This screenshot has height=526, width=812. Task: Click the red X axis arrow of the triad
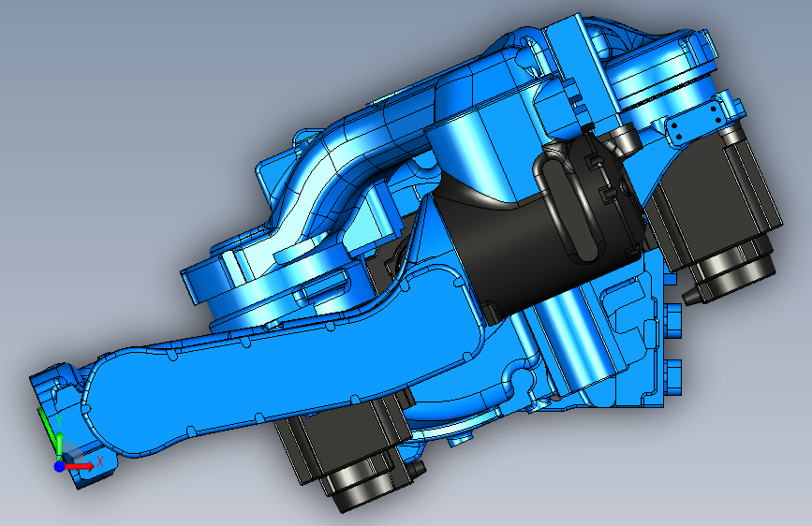coord(78,466)
